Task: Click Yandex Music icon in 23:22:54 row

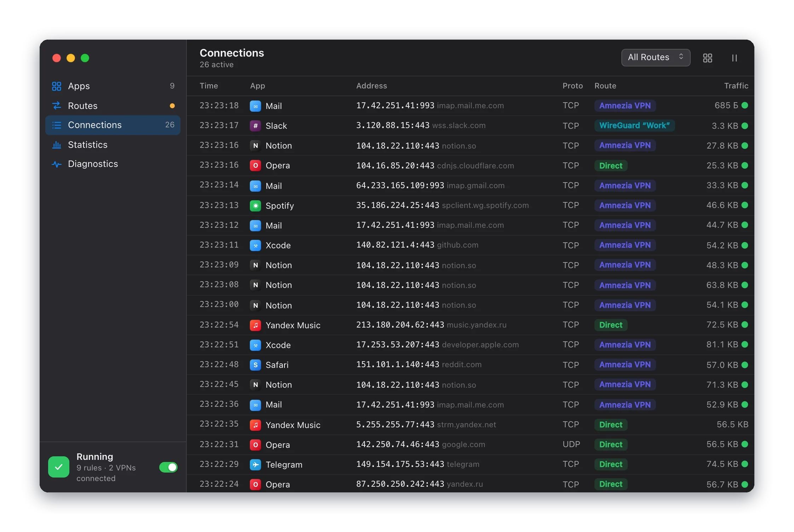Action: [x=255, y=325]
